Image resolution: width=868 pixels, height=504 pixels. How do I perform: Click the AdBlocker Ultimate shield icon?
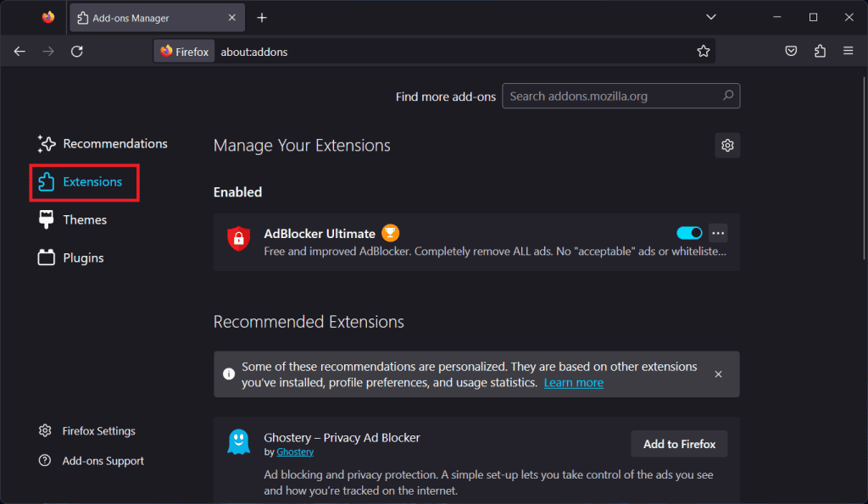click(238, 240)
